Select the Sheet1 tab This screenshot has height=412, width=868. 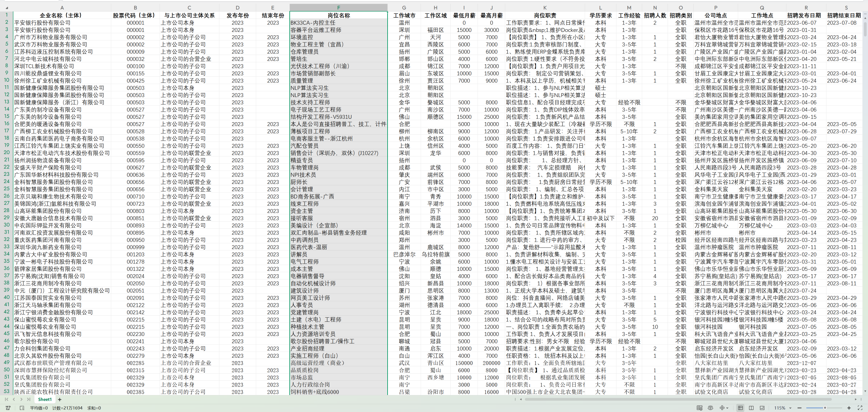(x=45, y=399)
